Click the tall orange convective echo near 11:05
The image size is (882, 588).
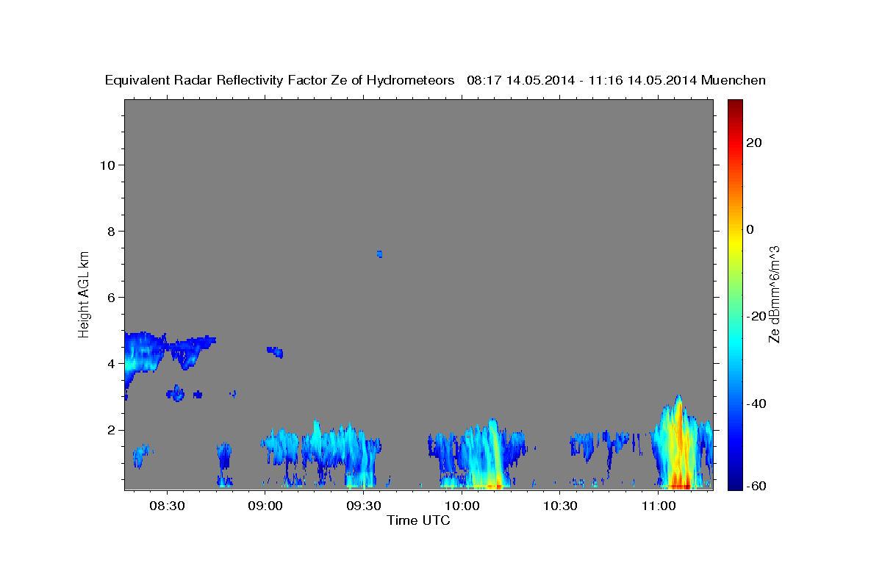click(x=678, y=443)
